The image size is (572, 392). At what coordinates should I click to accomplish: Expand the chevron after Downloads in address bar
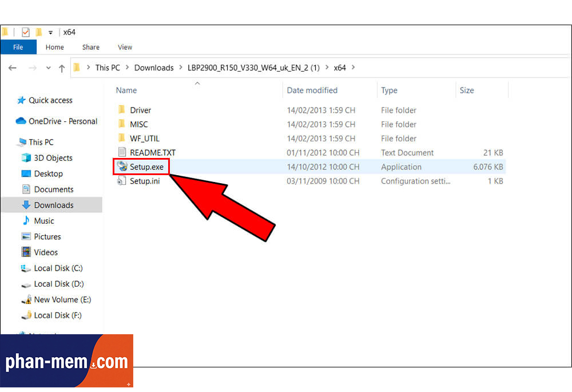[x=180, y=68]
